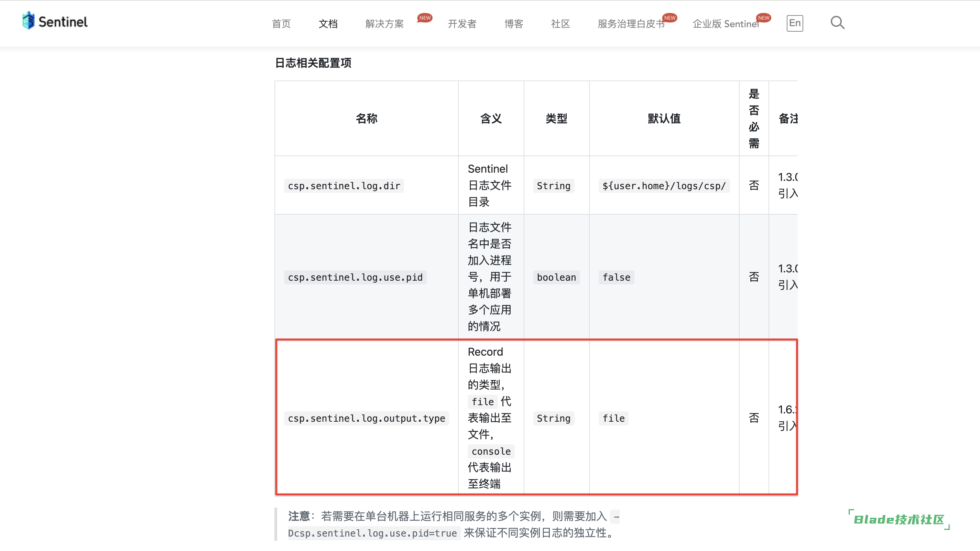The width and height of the screenshot is (980, 551).
Task: Click the ${user.home}/logs/csp/ default value
Action: 664,186
